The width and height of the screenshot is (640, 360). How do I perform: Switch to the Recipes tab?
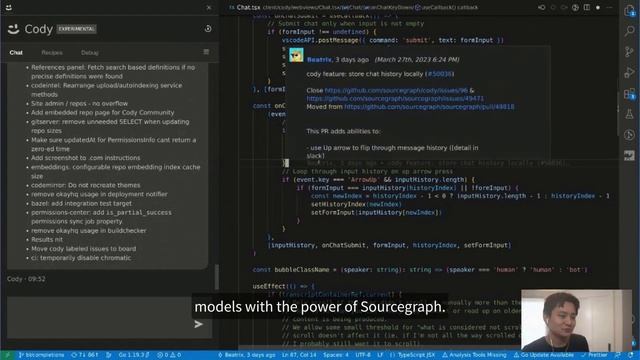(52, 53)
